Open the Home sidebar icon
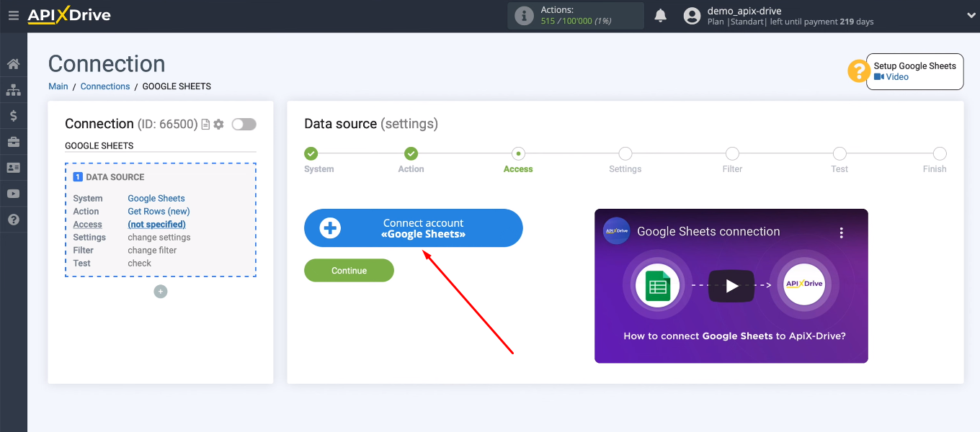980x432 pixels. pyautogui.click(x=13, y=63)
